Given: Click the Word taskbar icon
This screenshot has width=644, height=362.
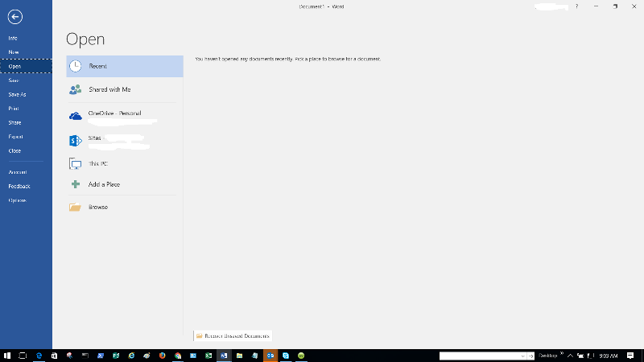Looking at the screenshot, I should (224, 356).
